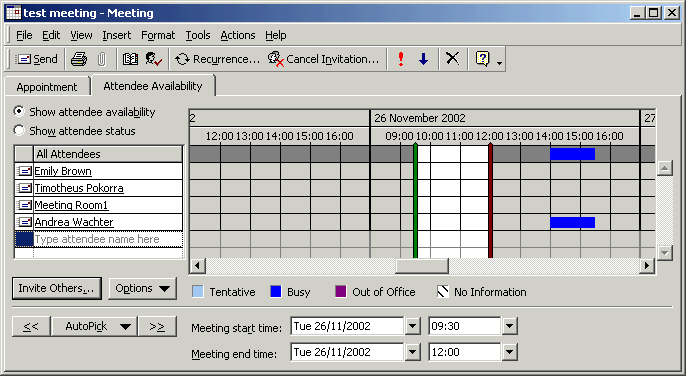Image resolution: width=686 pixels, height=376 pixels.
Task: Select attendee Timotheus Pokorra
Action: [x=79, y=188]
